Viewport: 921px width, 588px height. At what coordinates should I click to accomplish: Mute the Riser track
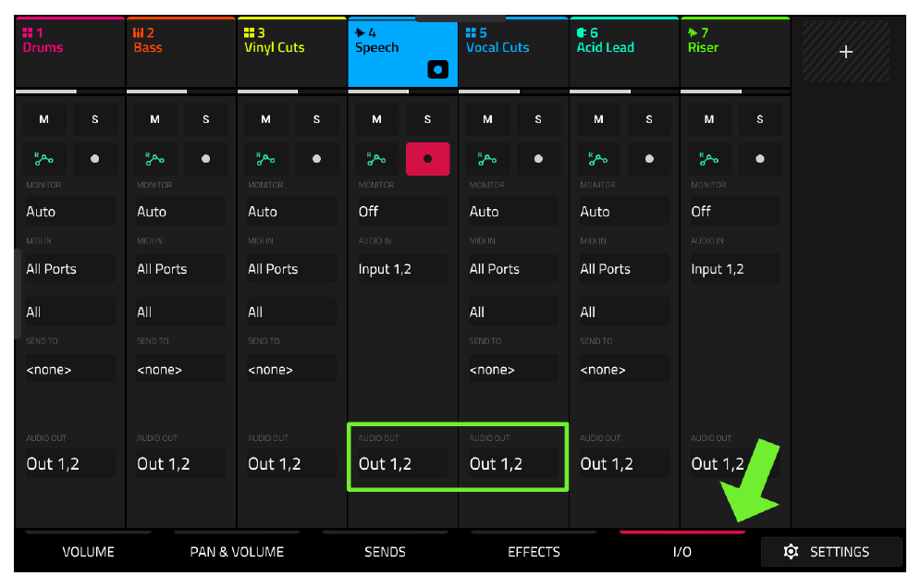(x=709, y=119)
